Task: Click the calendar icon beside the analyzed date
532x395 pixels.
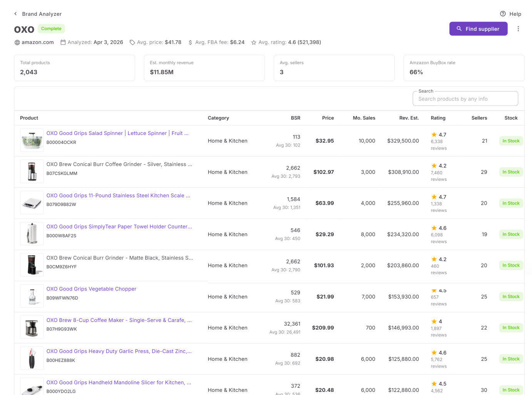Action: pos(62,42)
